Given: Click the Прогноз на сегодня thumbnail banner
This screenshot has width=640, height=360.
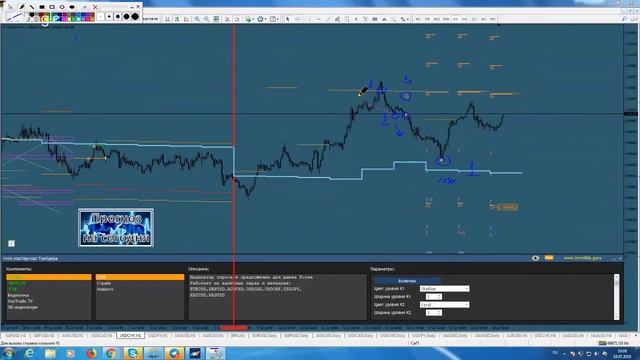Looking at the screenshot, I should click(x=116, y=228).
